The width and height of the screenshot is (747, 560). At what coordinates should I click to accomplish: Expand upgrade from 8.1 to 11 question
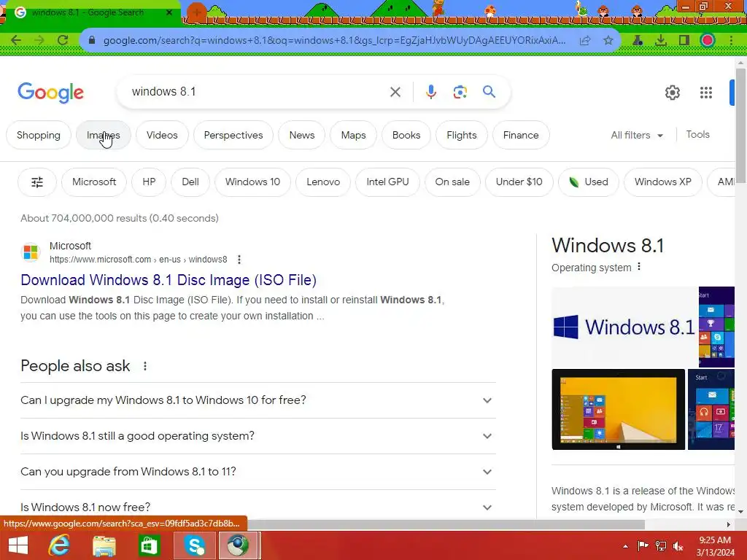tap(258, 472)
